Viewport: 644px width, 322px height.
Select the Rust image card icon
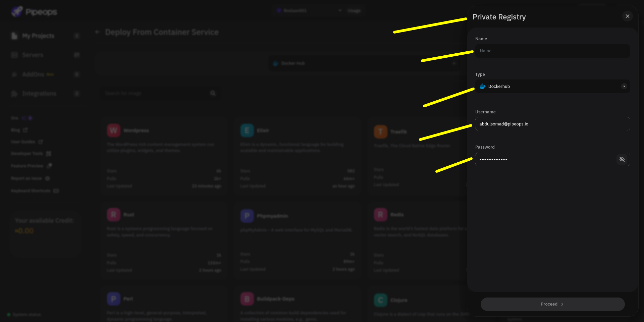[x=114, y=215]
